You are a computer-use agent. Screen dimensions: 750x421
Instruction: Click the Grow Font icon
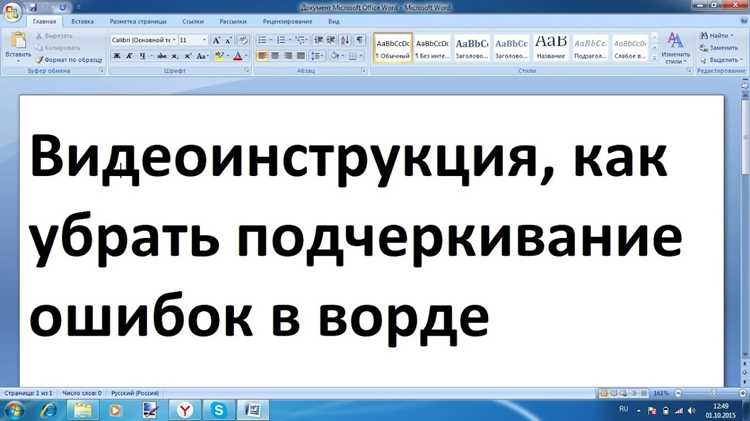coord(217,40)
